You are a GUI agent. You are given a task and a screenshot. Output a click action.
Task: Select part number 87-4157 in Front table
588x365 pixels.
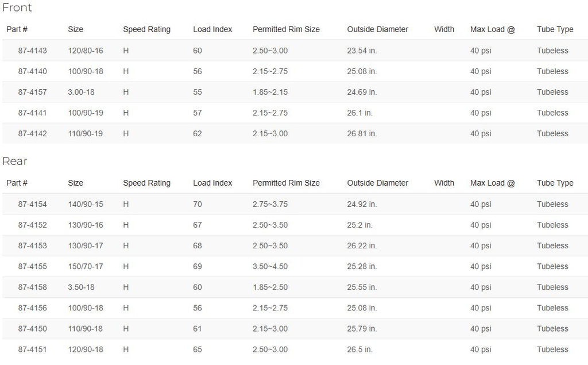tap(32, 92)
